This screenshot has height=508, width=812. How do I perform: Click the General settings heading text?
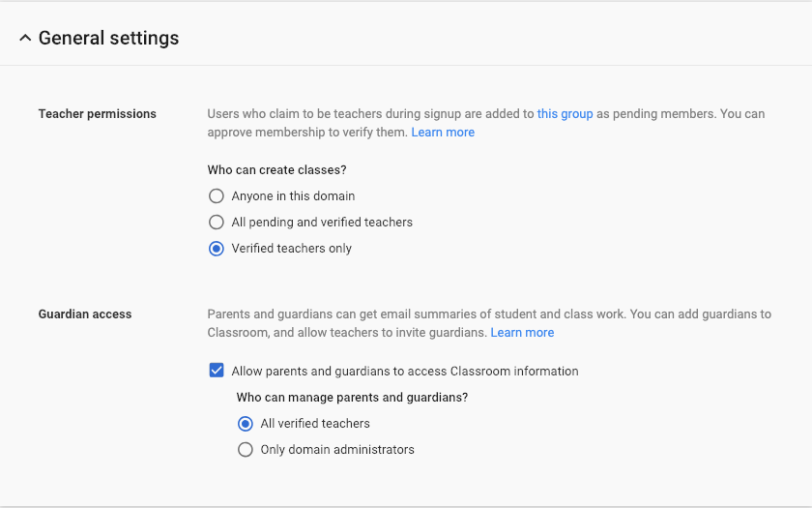[108, 39]
